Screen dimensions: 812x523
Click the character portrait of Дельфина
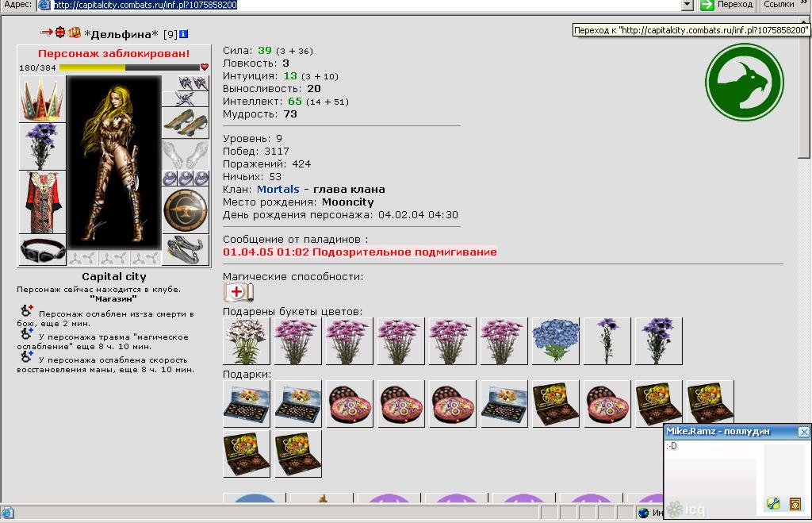point(114,162)
